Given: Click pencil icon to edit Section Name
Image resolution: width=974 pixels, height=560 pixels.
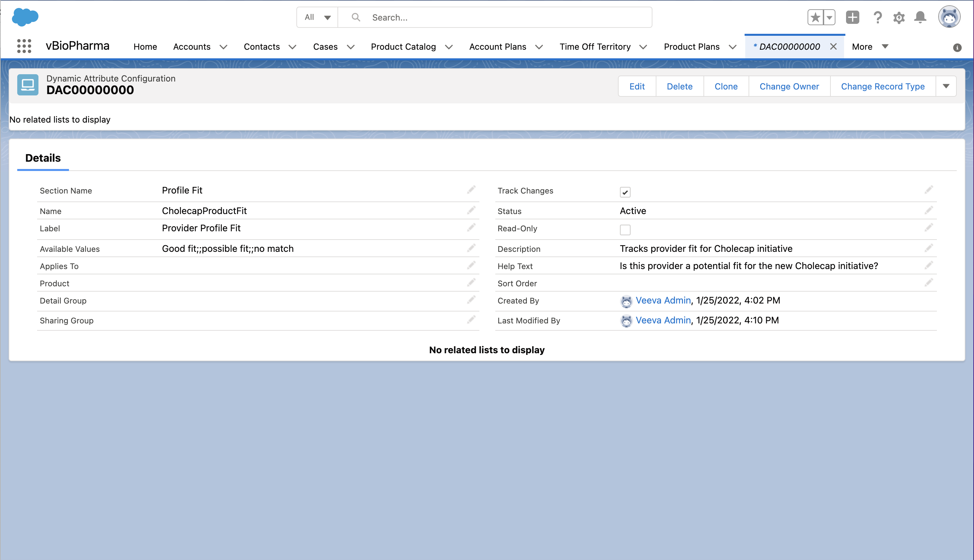Looking at the screenshot, I should pos(471,190).
